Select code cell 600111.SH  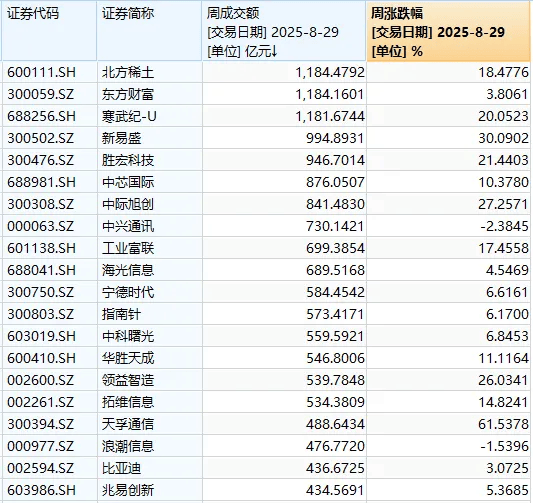(x=49, y=72)
